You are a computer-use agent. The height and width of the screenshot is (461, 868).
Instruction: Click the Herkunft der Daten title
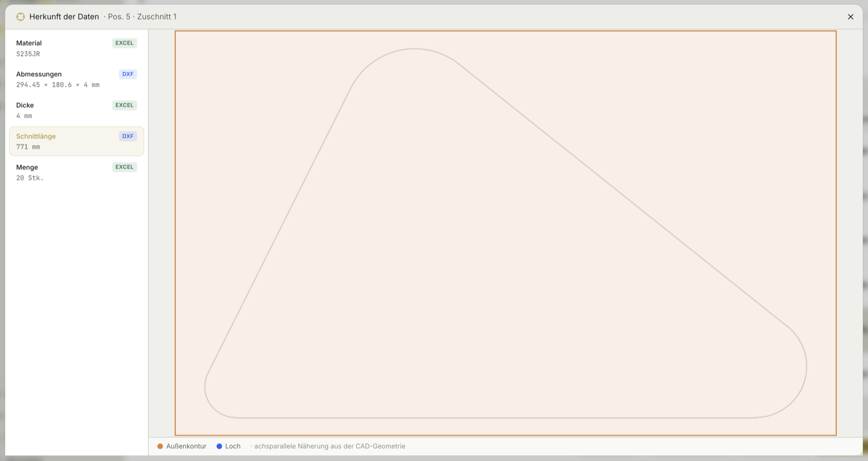point(64,17)
